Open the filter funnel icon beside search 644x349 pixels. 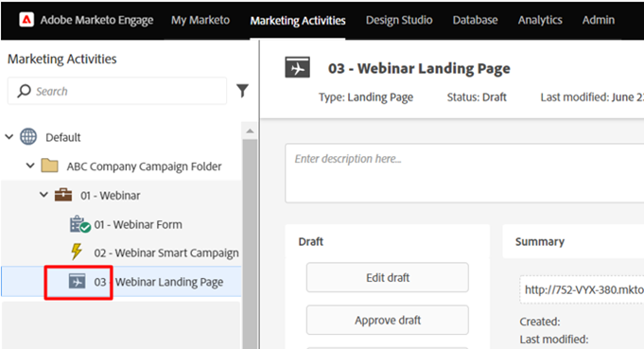click(x=242, y=91)
